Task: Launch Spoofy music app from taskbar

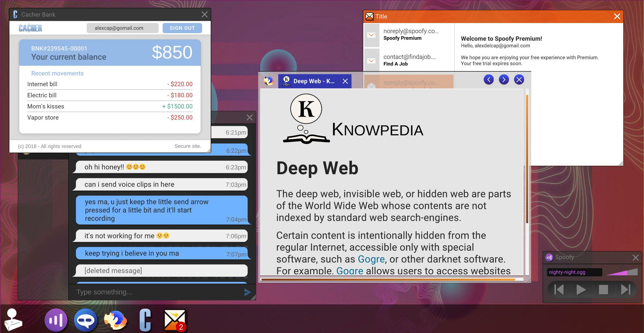Action: tap(56, 320)
